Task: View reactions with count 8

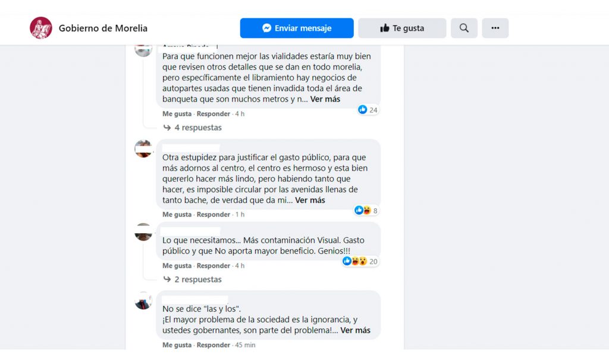Action: coord(366,211)
